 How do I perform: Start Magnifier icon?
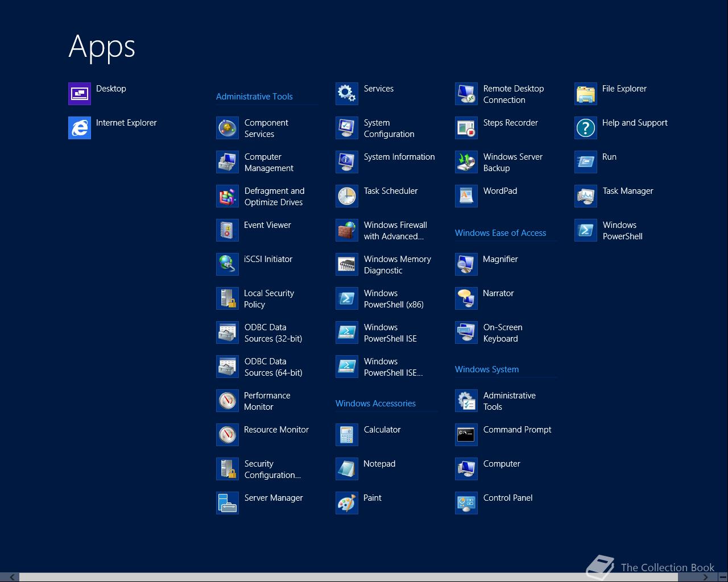click(x=466, y=264)
